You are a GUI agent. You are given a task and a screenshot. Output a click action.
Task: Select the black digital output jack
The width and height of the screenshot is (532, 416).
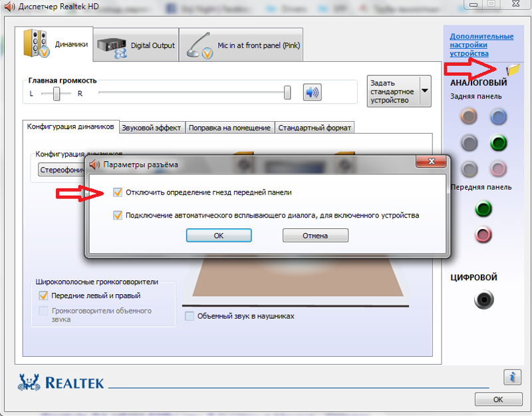(x=484, y=300)
